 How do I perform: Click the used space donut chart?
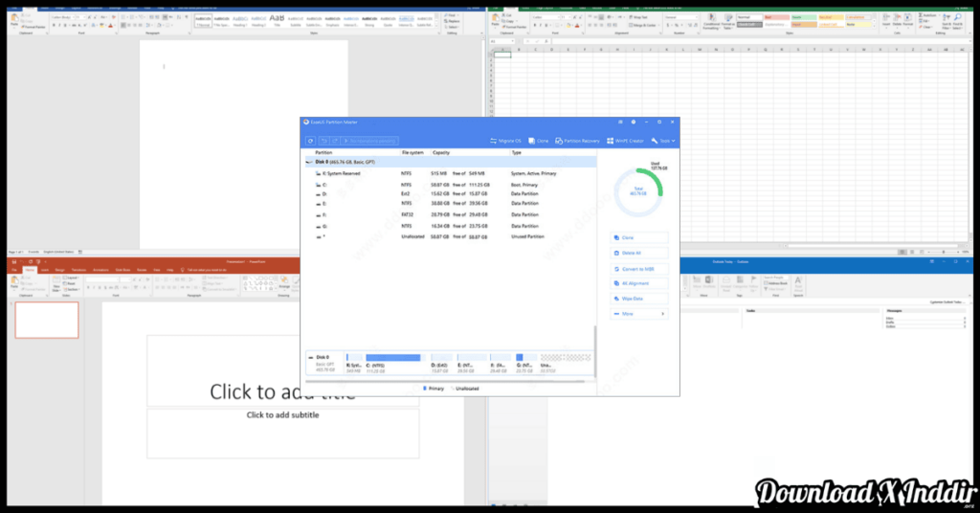(638, 191)
